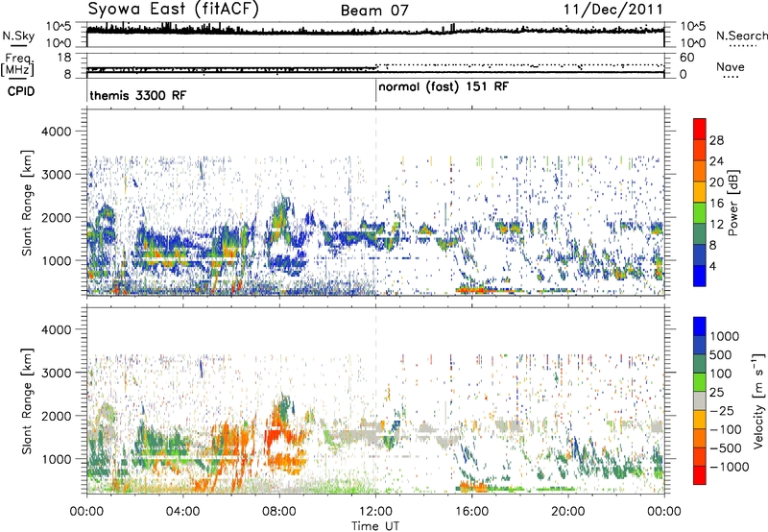Click the '18' tick on the frequency axis
This screenshot has width=768, height=532.
click(64, 58)
